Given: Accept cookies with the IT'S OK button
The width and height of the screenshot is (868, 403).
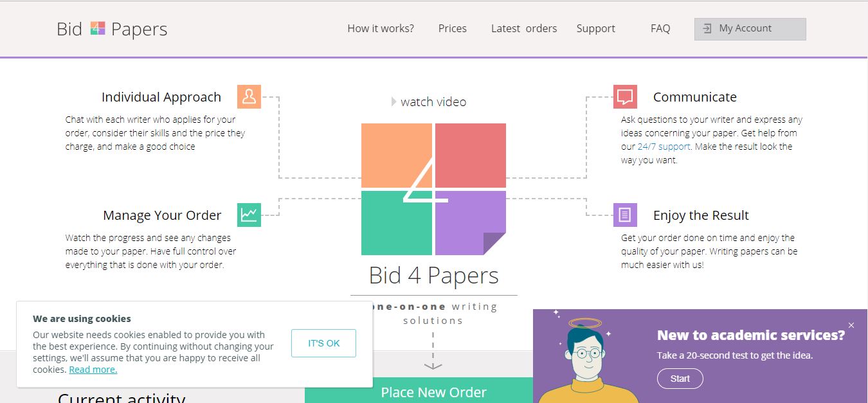Looking at the screenshot, I should [x=323, y=343].
